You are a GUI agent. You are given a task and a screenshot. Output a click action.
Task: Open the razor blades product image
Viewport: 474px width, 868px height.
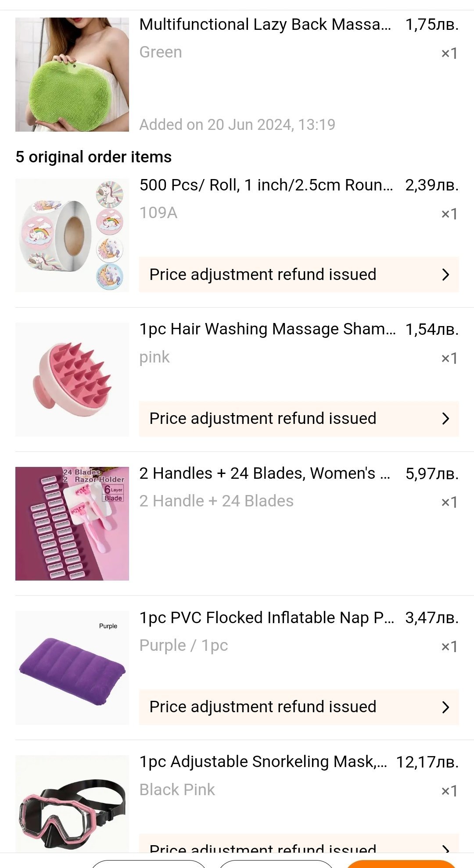72,524
